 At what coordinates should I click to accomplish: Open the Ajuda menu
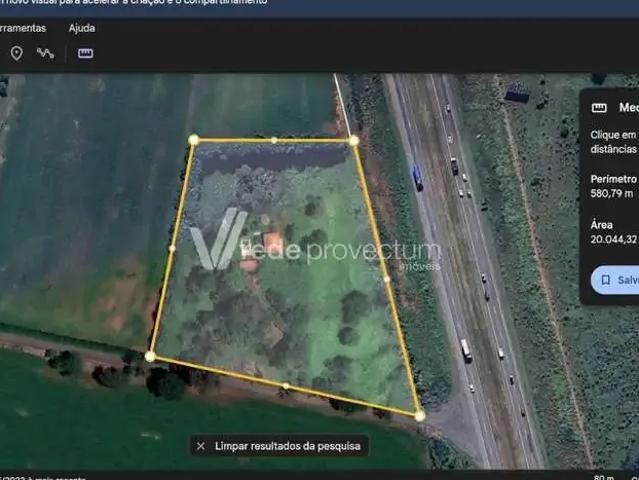pyautogui.click(x=82, y=28)
